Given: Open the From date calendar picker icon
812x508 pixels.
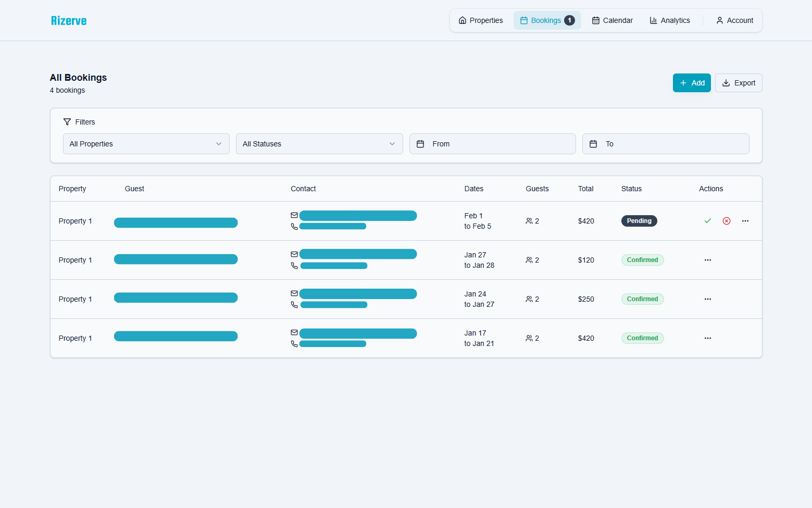Looking at the screenshot, I should click(x=420, y=143).
